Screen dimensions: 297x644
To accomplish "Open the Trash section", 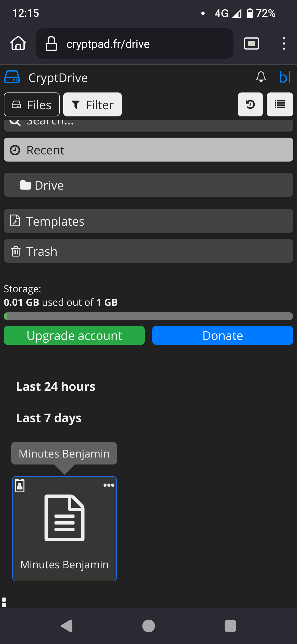I will (148, 251).
